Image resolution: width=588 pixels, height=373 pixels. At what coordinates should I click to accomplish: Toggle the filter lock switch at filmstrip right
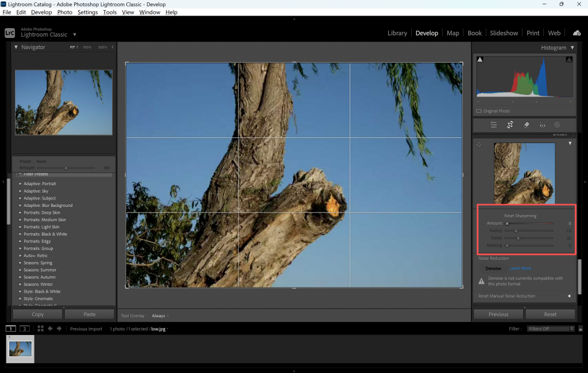(581, 329)
